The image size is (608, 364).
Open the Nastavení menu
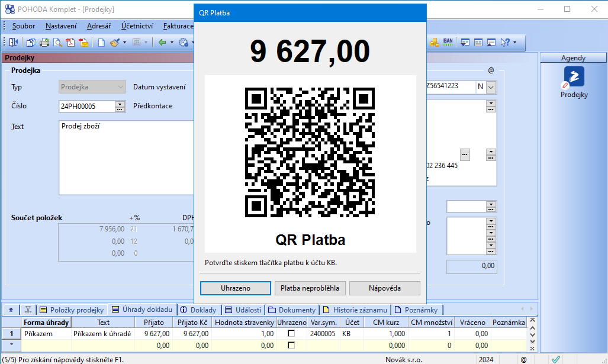point(61,26)
